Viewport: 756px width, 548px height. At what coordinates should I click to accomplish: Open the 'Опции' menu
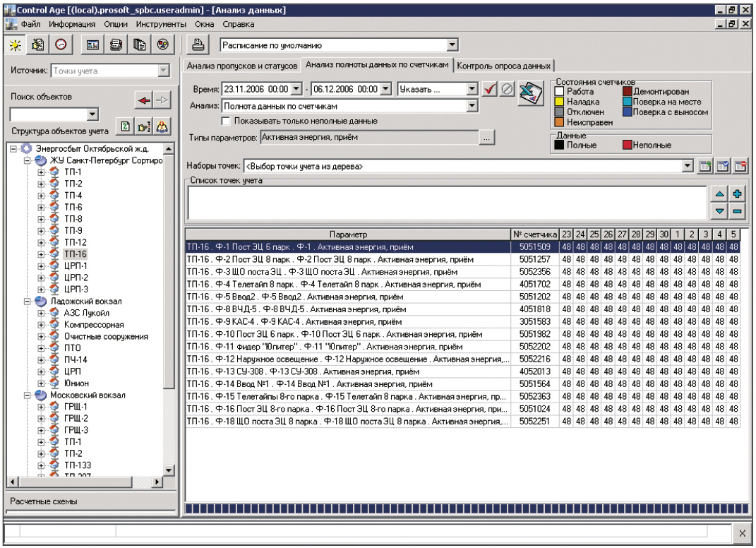(x=116, y=24)
